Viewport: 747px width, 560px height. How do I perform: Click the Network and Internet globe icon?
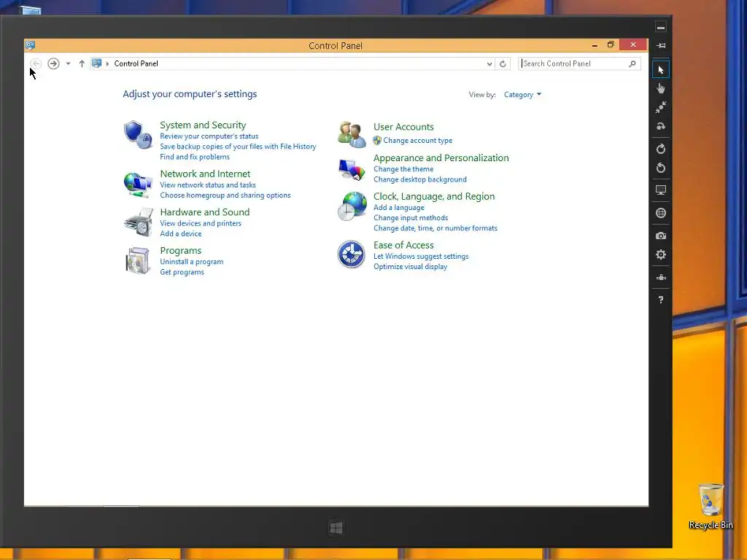point(138,184)
